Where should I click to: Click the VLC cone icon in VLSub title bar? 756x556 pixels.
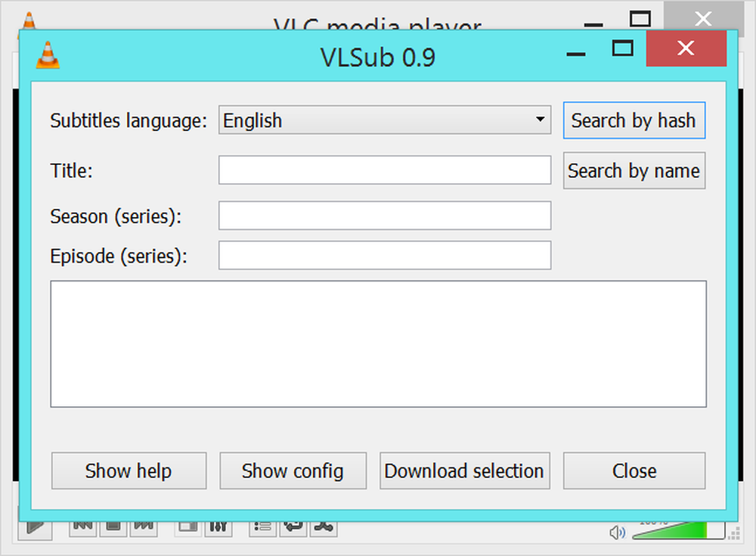pyautogui.click(x=48, y=55)
